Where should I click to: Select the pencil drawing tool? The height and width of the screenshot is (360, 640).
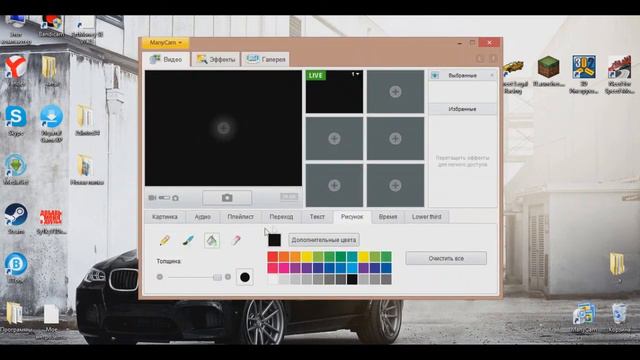[x=165, y=240]
